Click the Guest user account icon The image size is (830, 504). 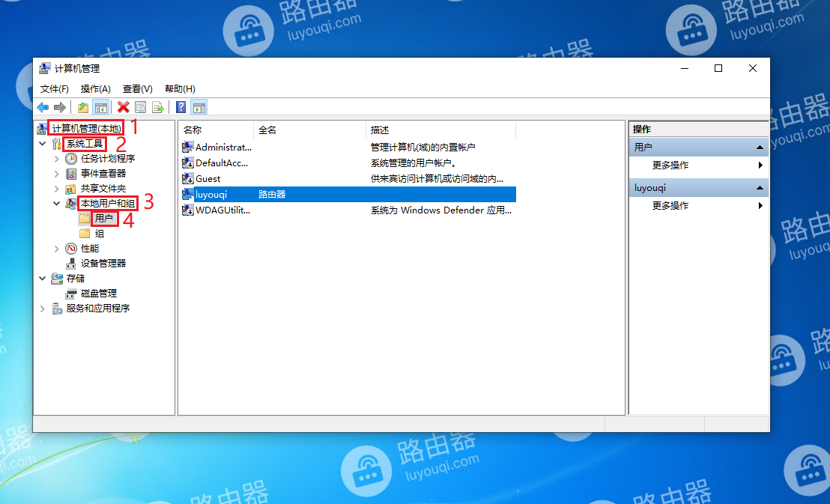tap(188, 178)
